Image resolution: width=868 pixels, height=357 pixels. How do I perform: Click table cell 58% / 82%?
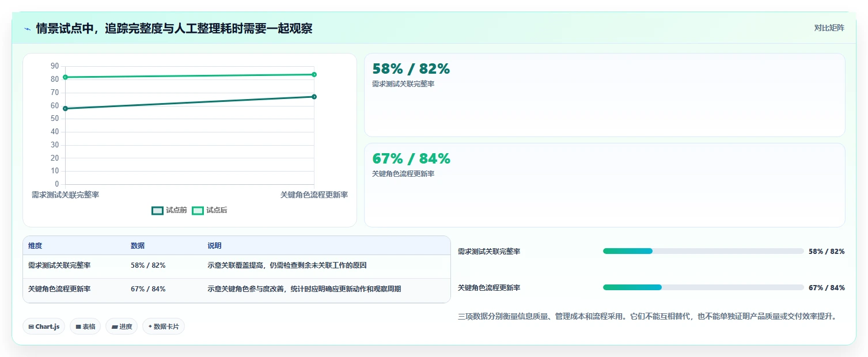click(148, 265)
